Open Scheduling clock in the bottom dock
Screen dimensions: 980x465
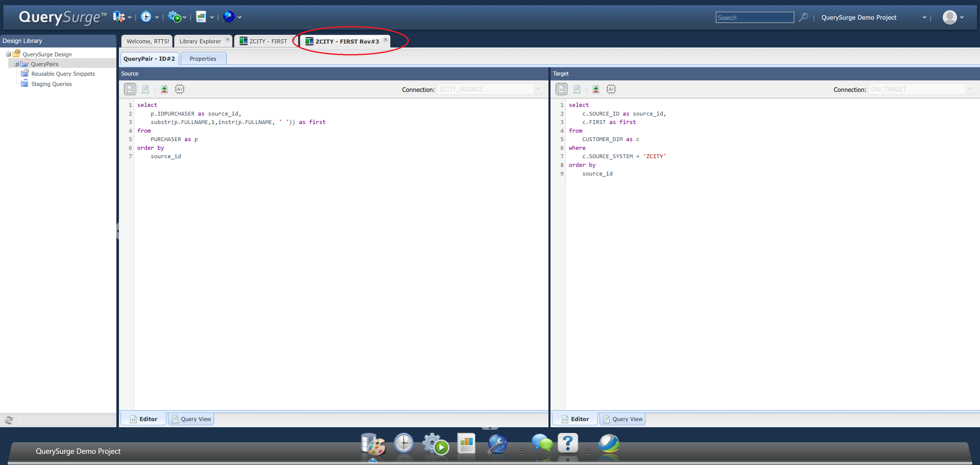pyautogui.click(x=404, y=443)
